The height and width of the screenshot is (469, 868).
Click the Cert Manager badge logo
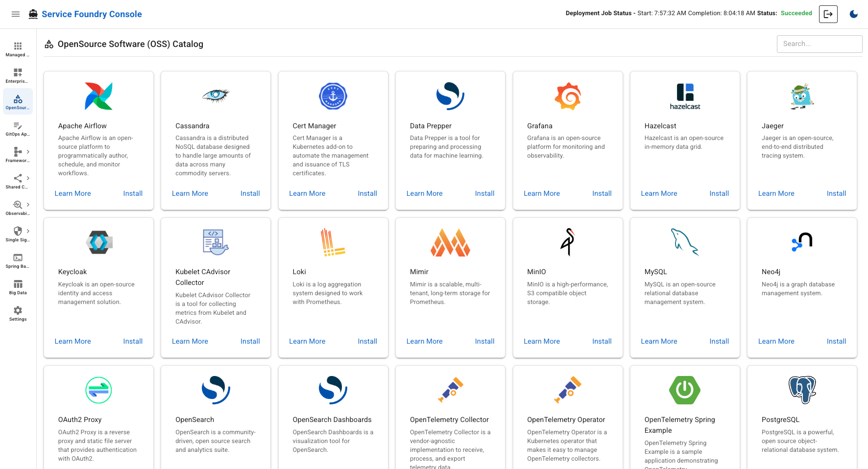[x=333, y=96]
